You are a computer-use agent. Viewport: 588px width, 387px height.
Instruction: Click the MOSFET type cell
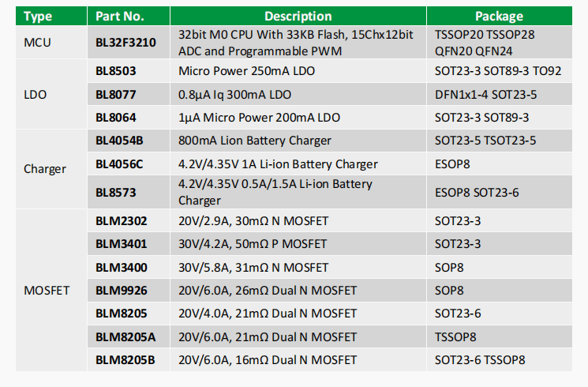tap(47, 290)
